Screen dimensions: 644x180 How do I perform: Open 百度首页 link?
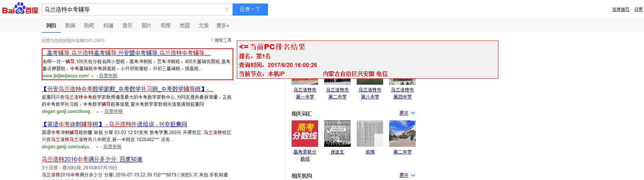click(x=621, y=10)
